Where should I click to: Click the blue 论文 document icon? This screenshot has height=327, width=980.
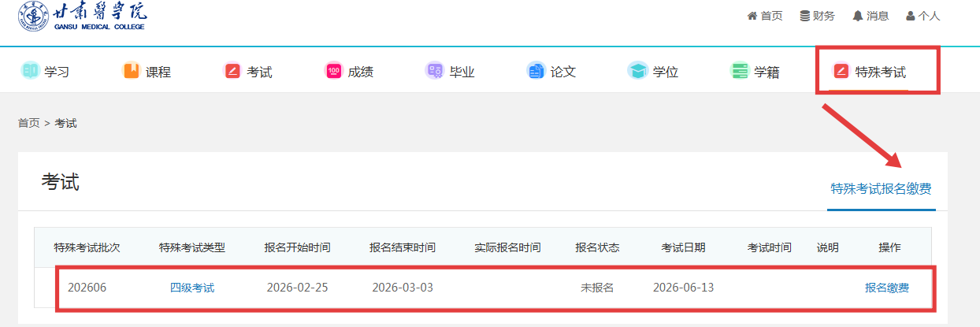[536, 71]
